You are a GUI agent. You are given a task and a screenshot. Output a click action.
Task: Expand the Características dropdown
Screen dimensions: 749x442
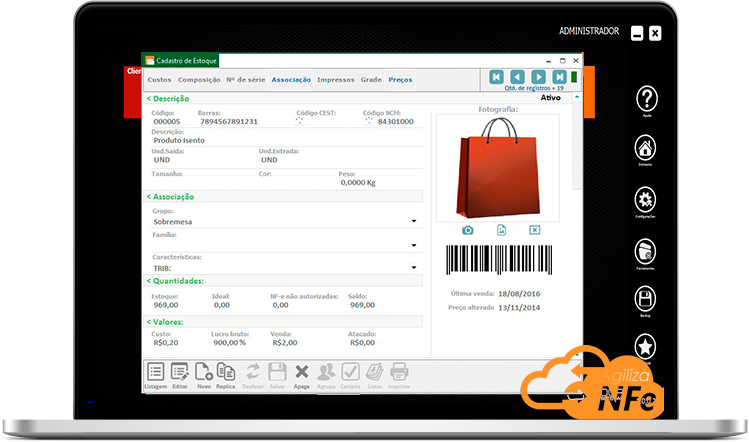click(414, 268)
